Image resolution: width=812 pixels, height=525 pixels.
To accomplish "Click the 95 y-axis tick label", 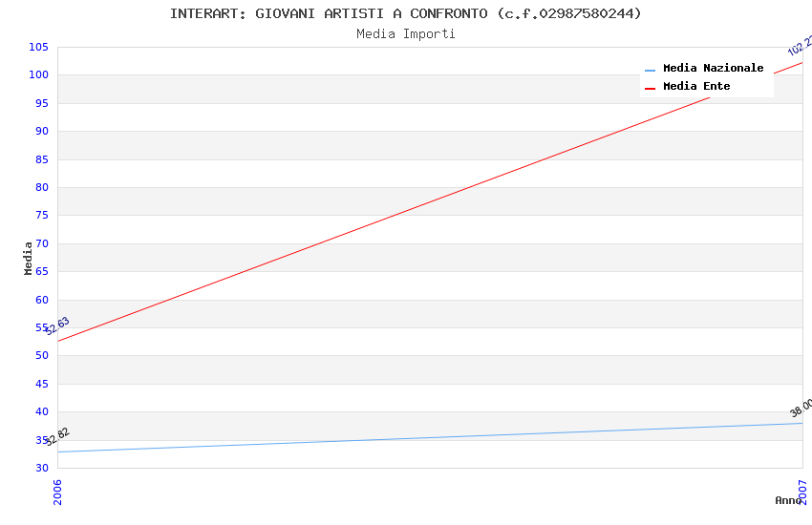I will click(42, 103).
